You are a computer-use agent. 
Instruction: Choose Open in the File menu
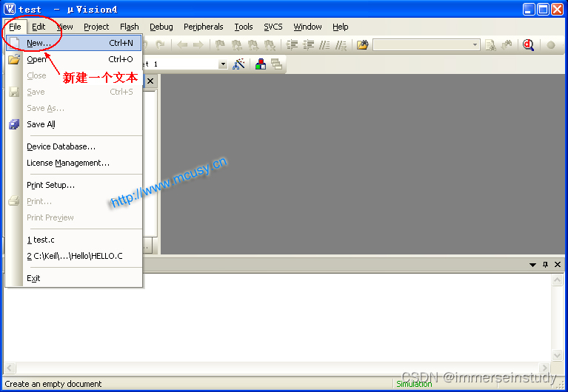click(74, 59)
